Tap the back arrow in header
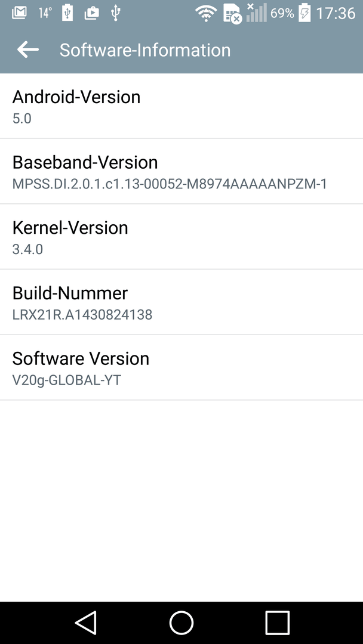Viewport: 363px width, 644px height. [x=27, y=49]
